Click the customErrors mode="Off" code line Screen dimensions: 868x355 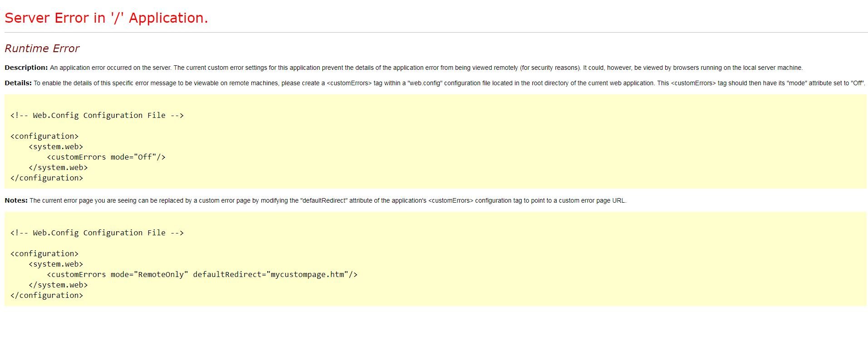(x=106, y=157)
